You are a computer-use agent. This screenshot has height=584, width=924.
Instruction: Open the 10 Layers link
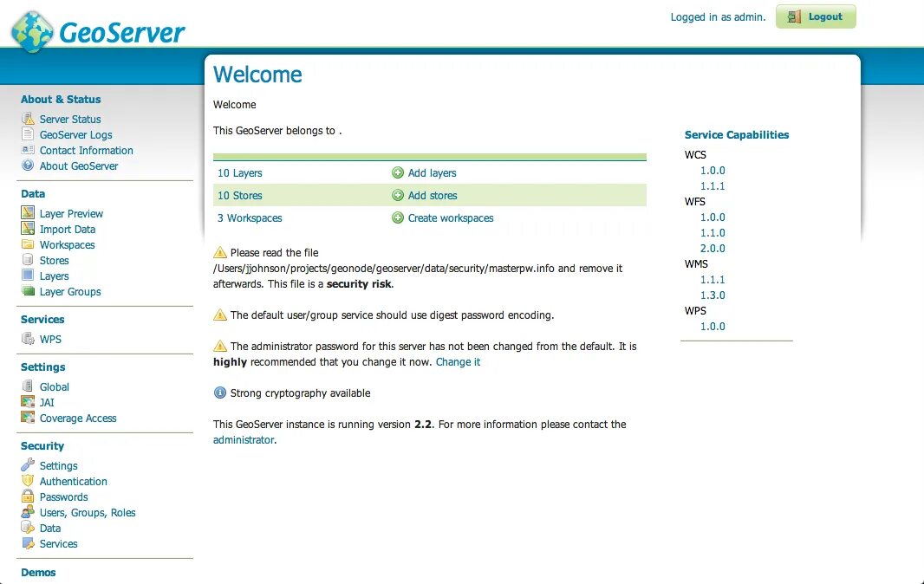point(240,172)
